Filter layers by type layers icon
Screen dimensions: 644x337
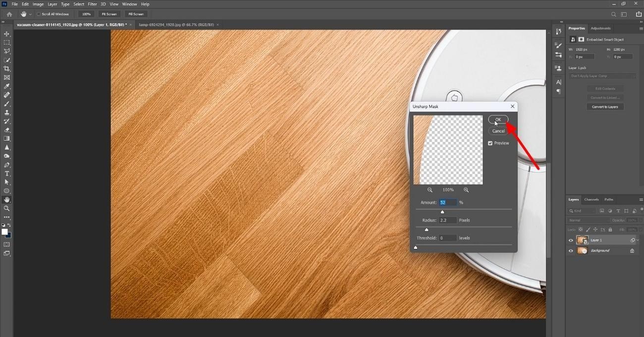[x=618, y=211]
